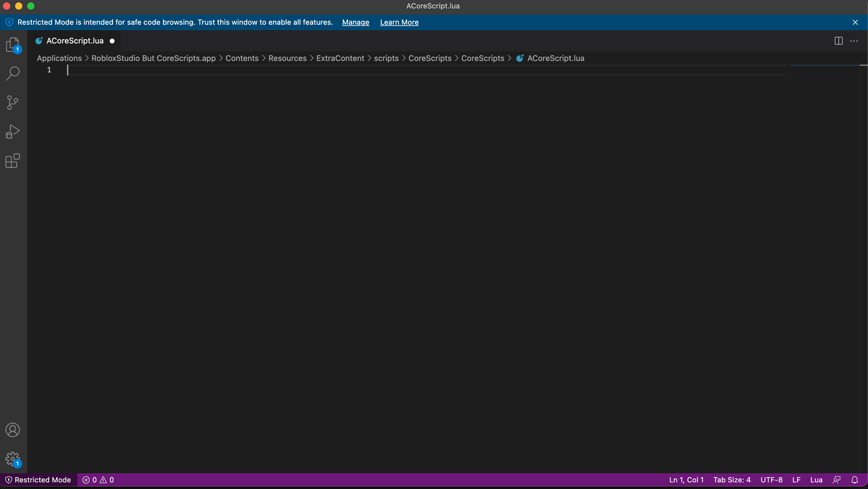
Task: Open the Manage settings gear
Action: click(13, 459)
